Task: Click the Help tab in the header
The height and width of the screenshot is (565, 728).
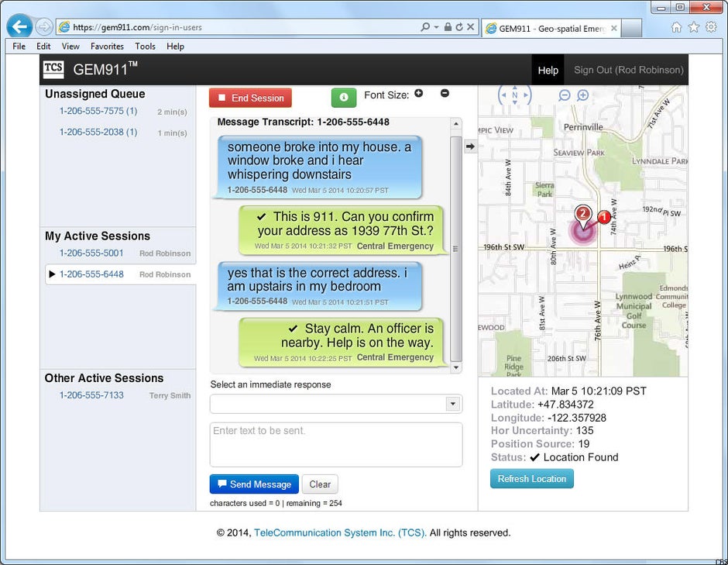Action: pos(548,70)
